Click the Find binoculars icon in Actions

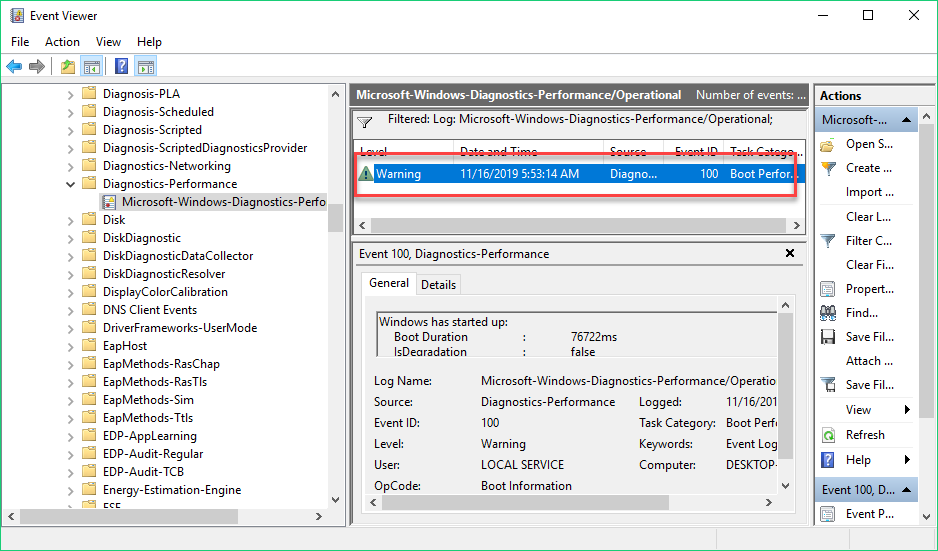pos(828,313)
